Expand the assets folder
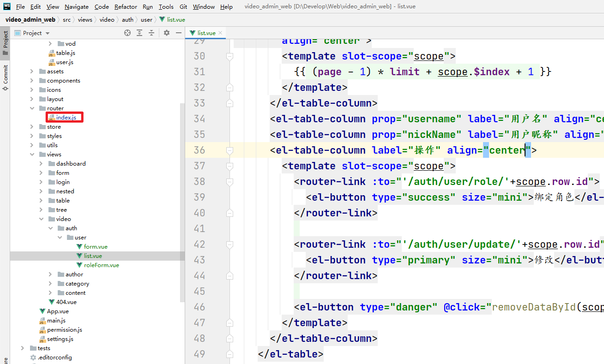 [x=32, y=72]
